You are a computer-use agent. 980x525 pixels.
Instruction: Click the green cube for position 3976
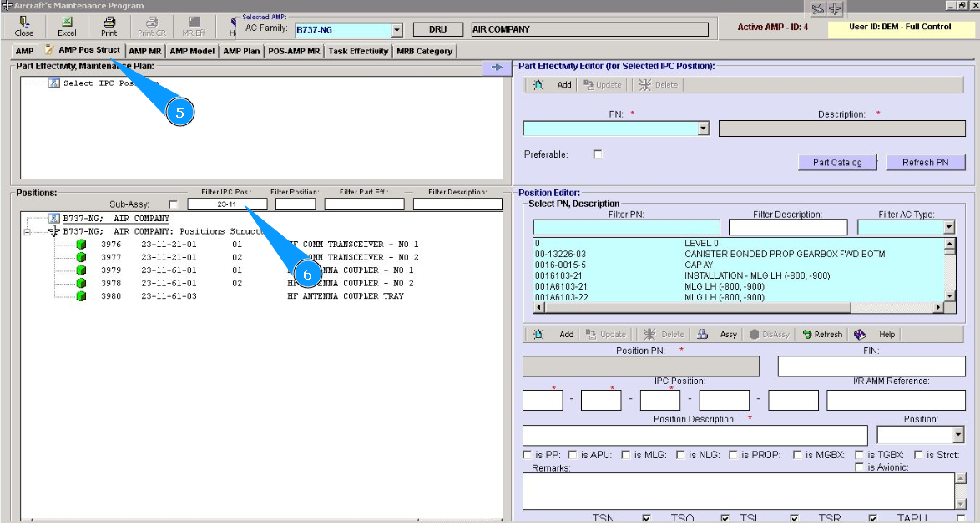[x=81, y=245]
